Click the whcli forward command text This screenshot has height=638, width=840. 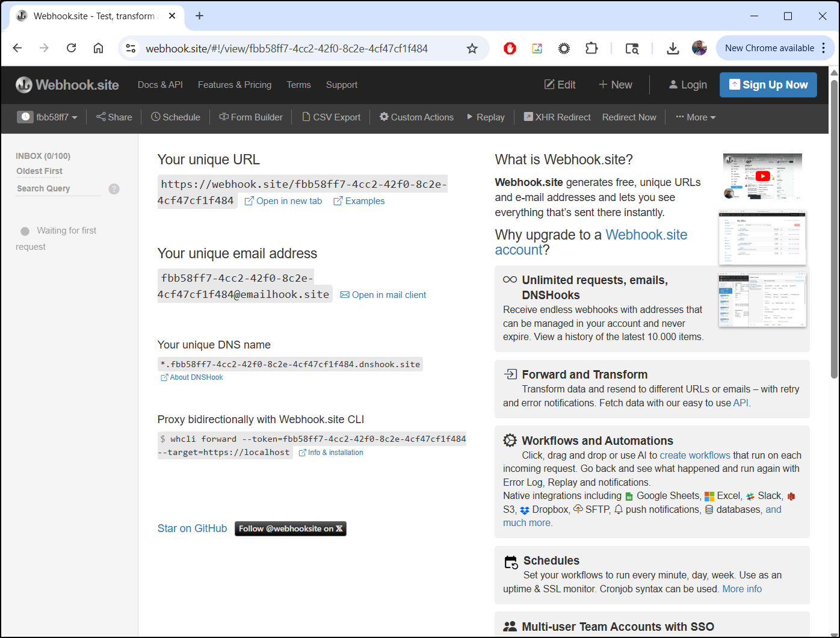312,445
